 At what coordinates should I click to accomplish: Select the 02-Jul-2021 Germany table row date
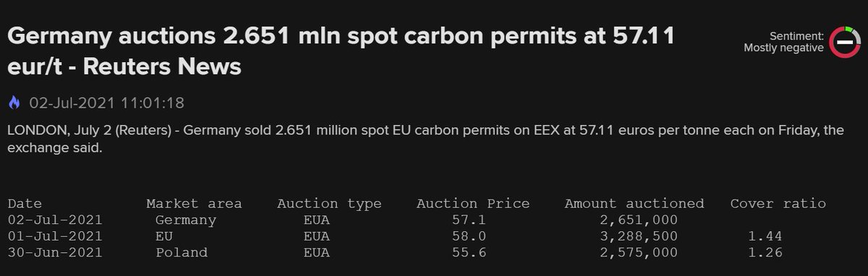tap(55, 220)
